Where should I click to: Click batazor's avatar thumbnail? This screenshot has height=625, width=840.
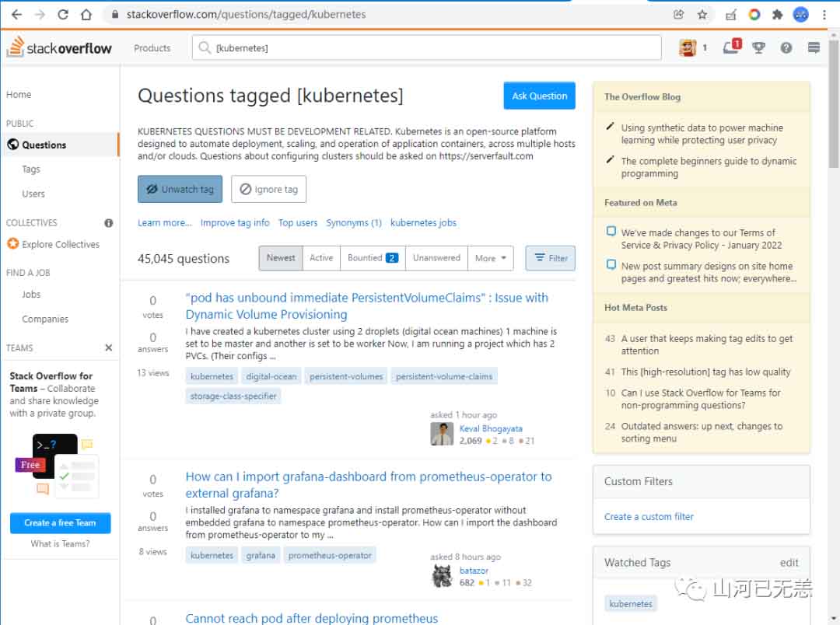(442, 576)
